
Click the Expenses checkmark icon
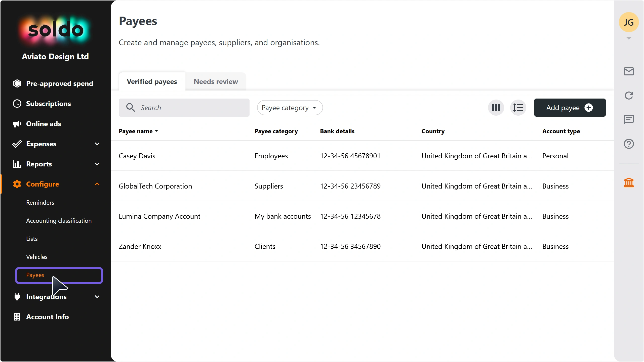17,144
